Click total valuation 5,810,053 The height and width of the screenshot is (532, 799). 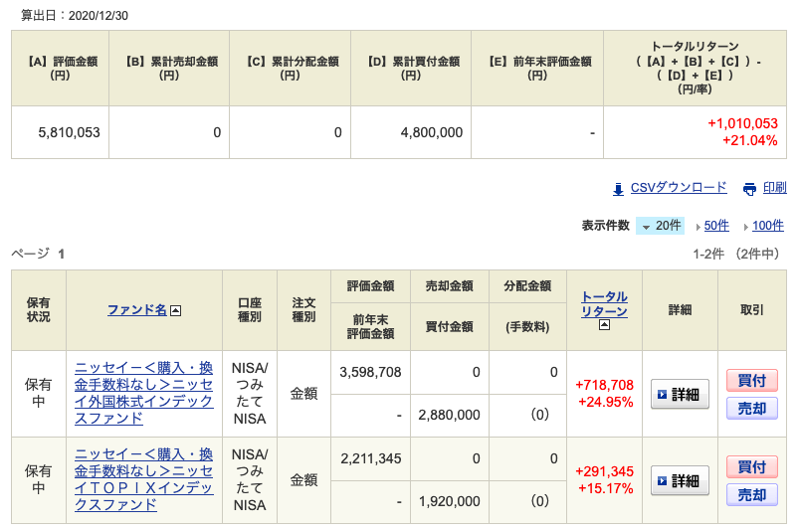69,133
